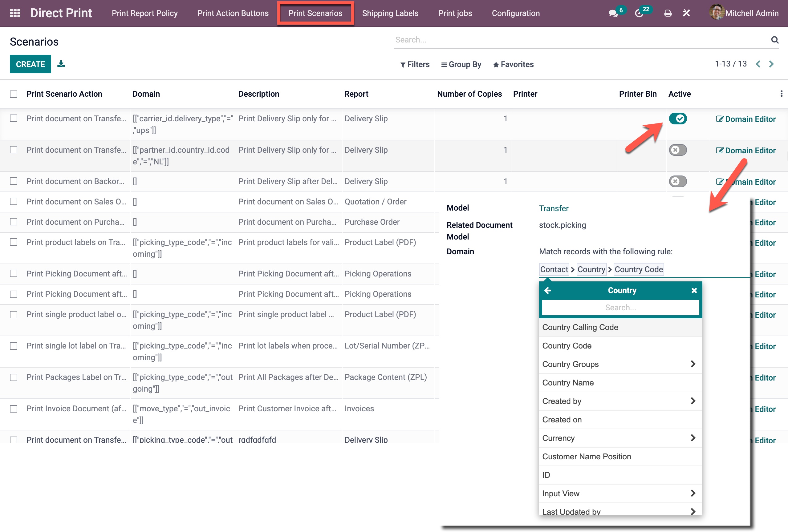This screenshot has width=788, height=532.
Task: Close the Country field selector popup
Action: pos(694,290)
